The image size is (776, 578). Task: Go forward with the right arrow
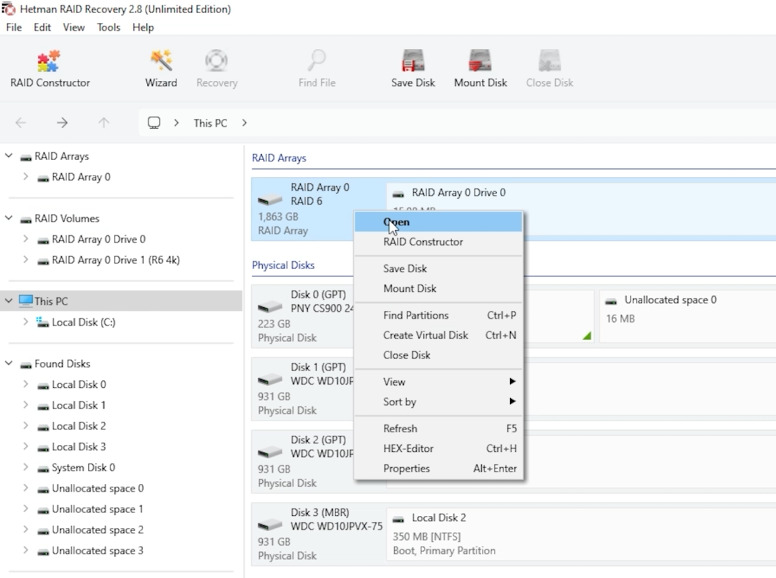point(62,123)
